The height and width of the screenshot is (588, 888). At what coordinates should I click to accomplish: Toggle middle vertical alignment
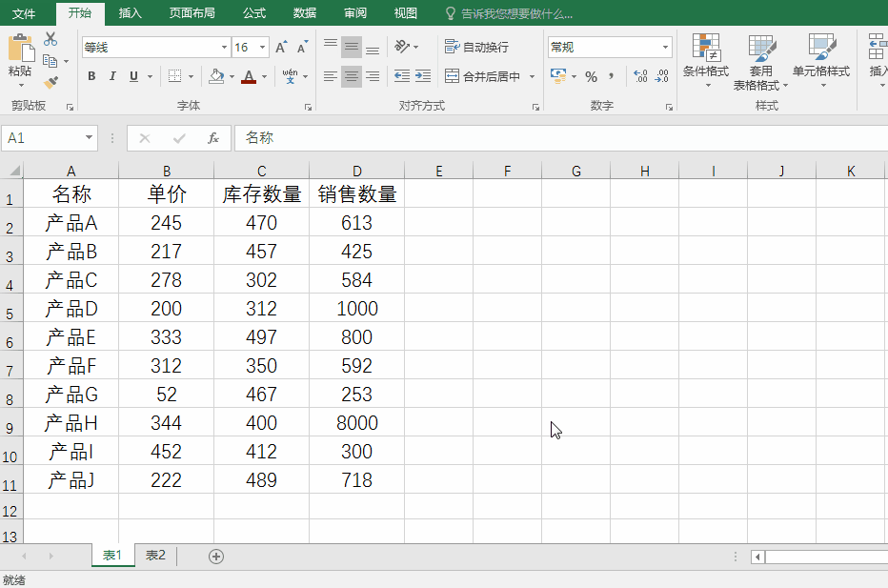click(352, 47)
